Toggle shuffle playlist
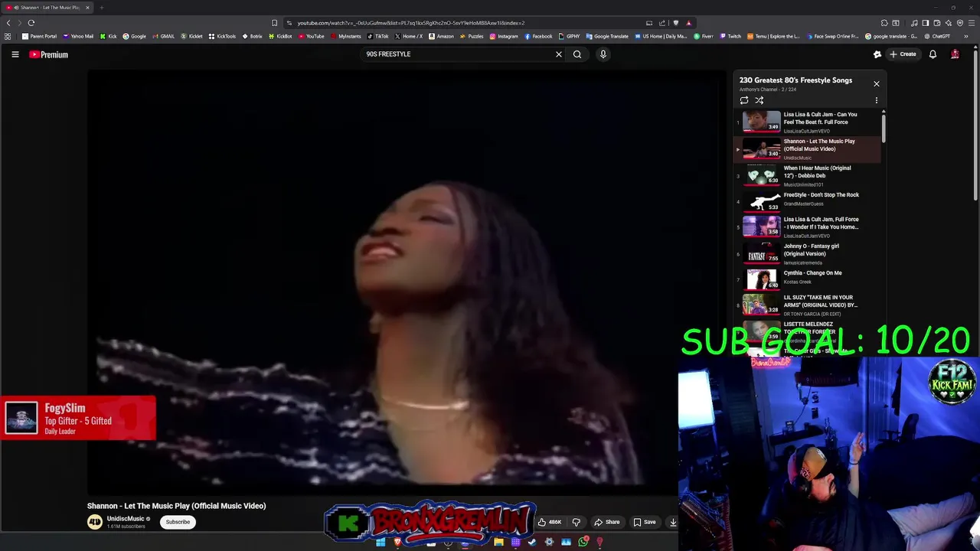This screenshot has width=980, height=551. pos(759,100)
